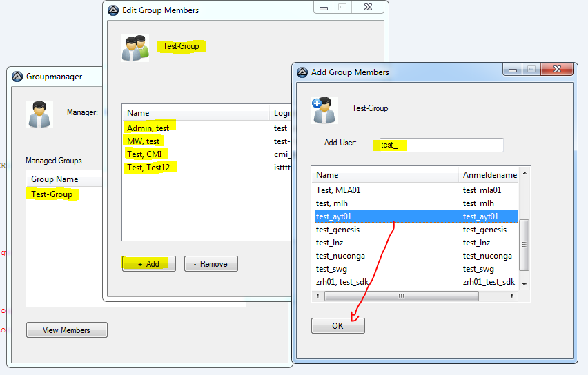Click the Add Group Members user icon

[x=324, y=111]
